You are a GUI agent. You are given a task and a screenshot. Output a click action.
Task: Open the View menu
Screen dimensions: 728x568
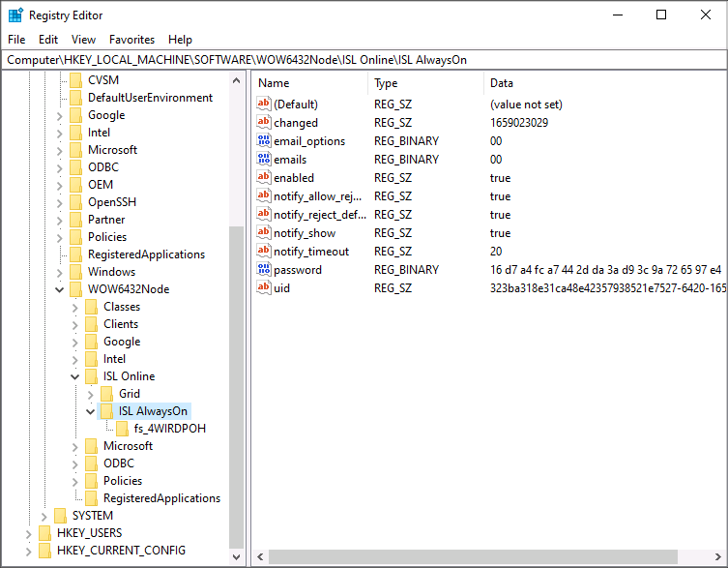point(83,40)
